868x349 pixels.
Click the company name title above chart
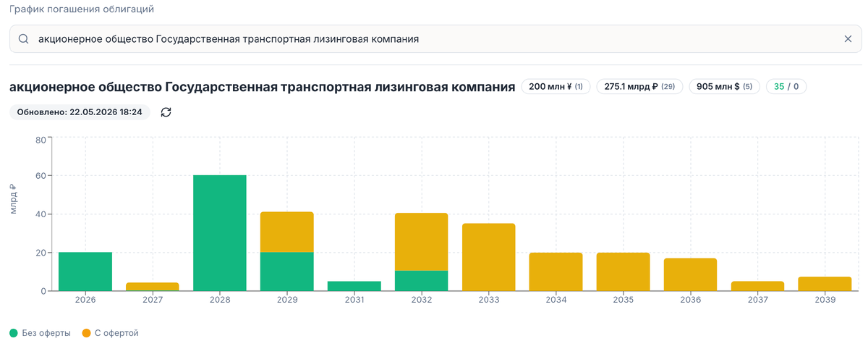click(x=263, y=87)
